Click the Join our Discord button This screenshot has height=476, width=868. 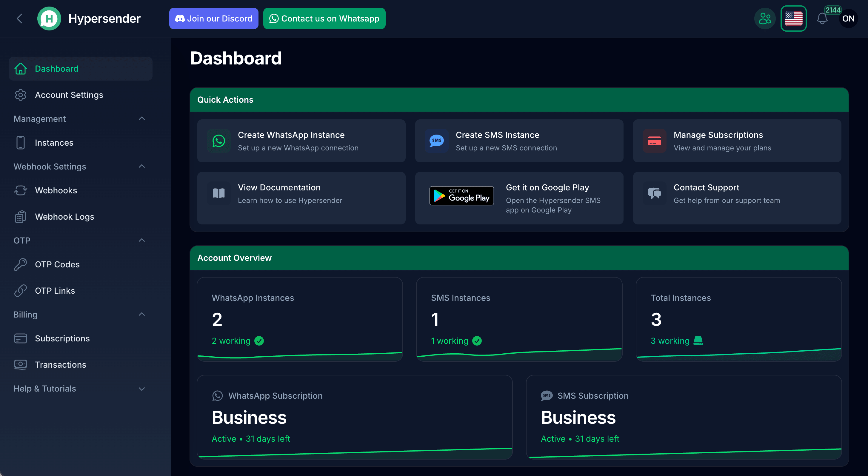[x=214, y=19]
